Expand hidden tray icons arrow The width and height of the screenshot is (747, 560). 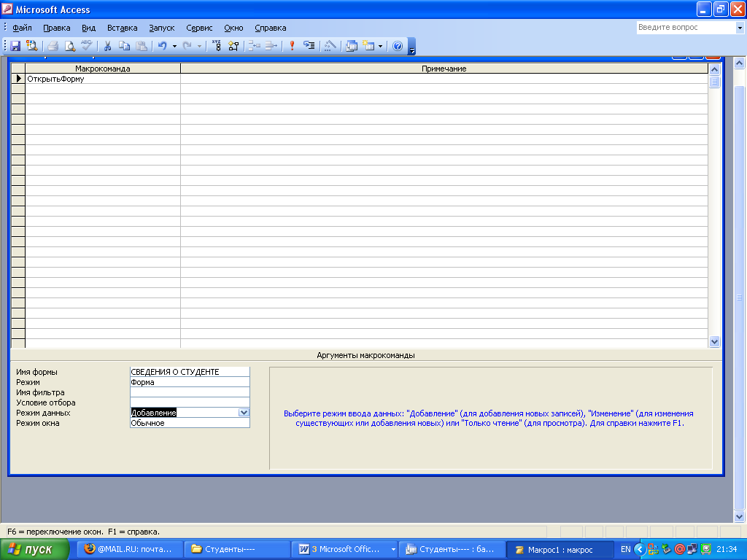[x=640, y=549]
